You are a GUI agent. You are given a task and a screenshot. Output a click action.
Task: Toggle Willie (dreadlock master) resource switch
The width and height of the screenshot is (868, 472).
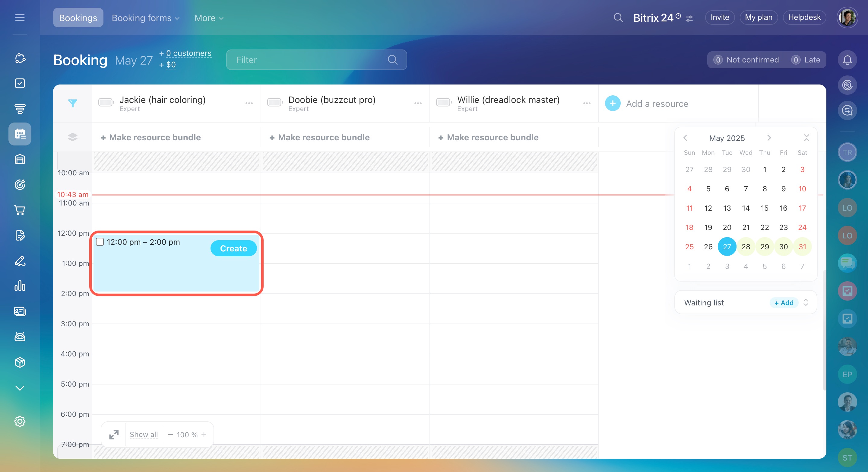coord(443,102)
